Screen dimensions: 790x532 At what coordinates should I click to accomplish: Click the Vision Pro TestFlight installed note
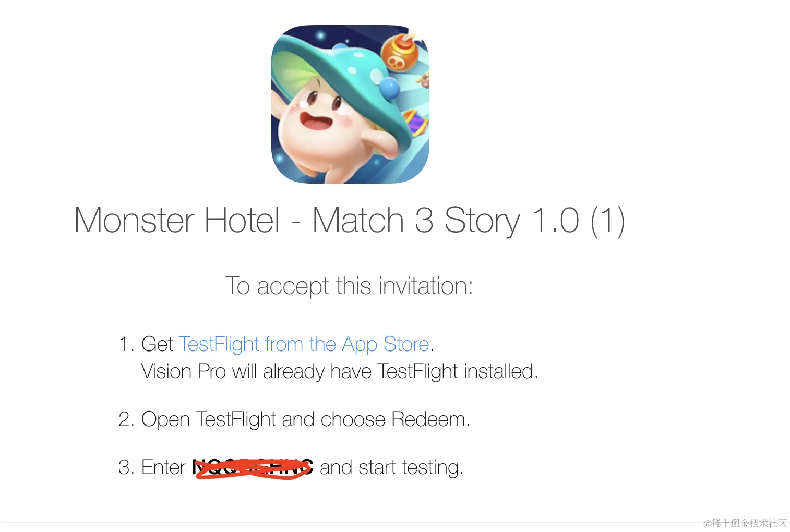tap(340, 371)
